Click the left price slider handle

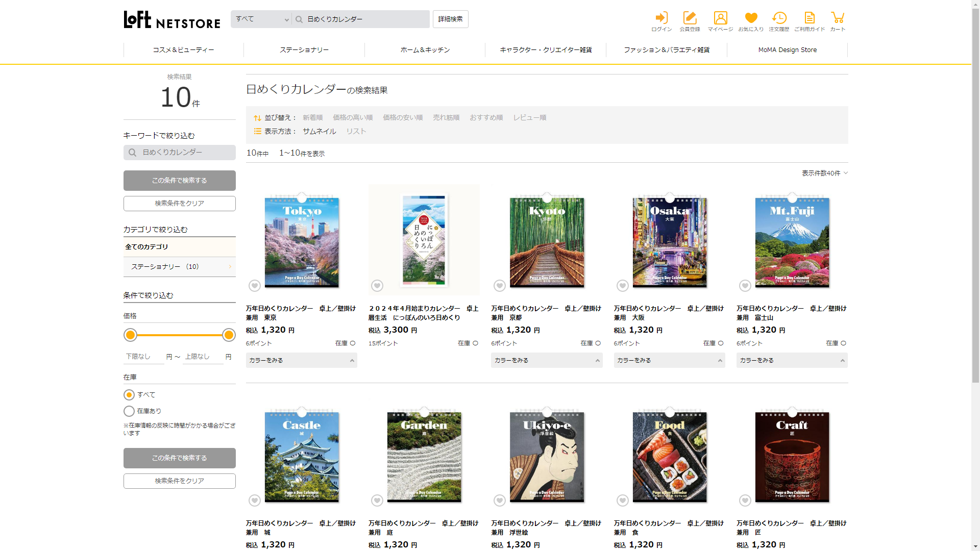point(131,335)
